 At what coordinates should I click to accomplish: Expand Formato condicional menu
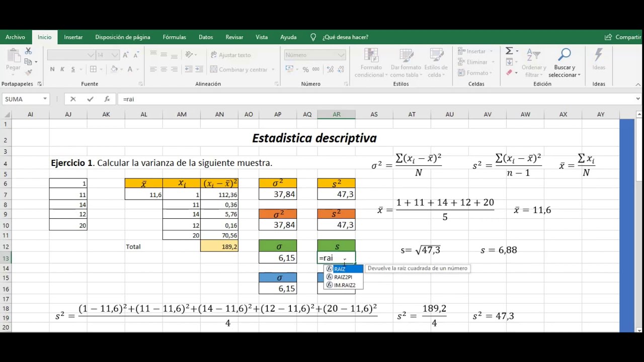click(x=371, y=63)
